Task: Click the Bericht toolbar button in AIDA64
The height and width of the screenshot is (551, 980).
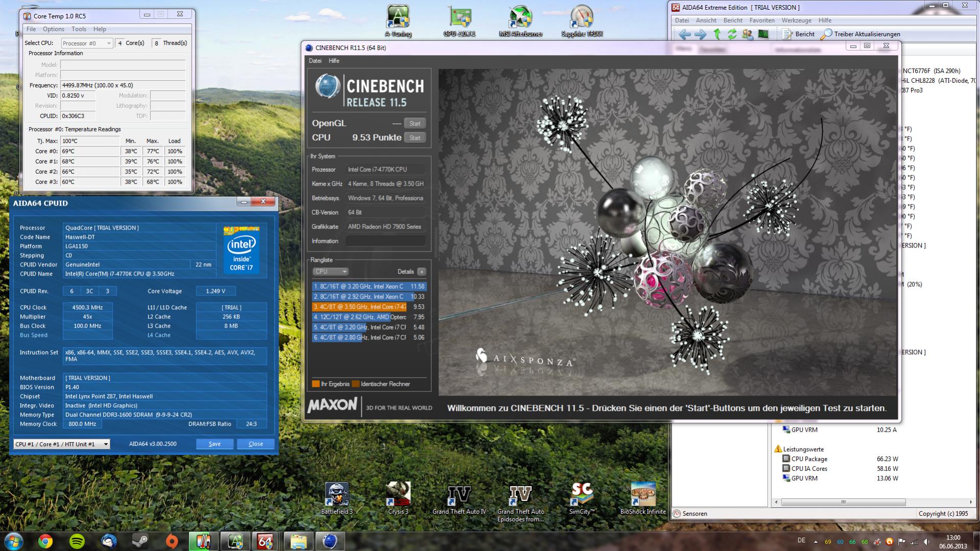Action: coord(799,34)
